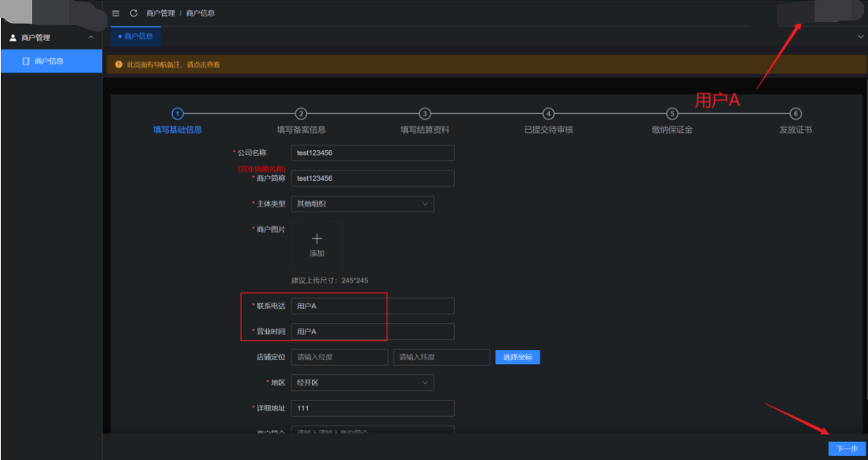The width and height of the screenshot is (868, 460).
Task: Click step 4 circle 已提交待审核
Action: tap(548, 113)
